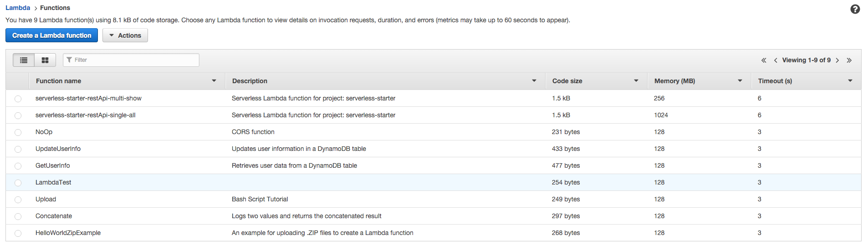Screen dimensions: 868x250
Task: Select the GetUserInfo radio button
Action: tap(18, 166)
